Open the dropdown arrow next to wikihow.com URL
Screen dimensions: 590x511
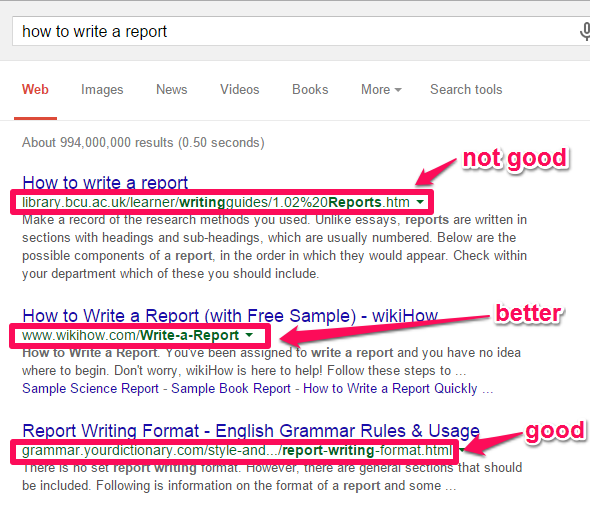(249, 335)
